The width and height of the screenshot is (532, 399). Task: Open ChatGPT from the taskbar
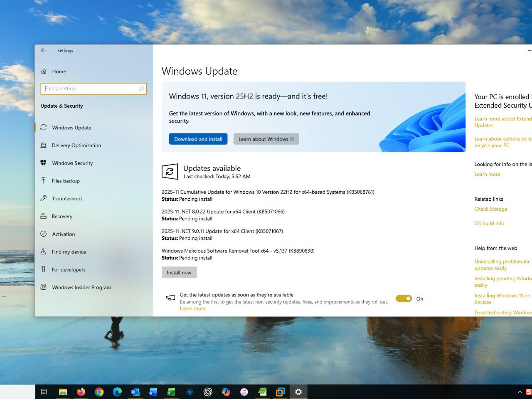pos(208,392)
